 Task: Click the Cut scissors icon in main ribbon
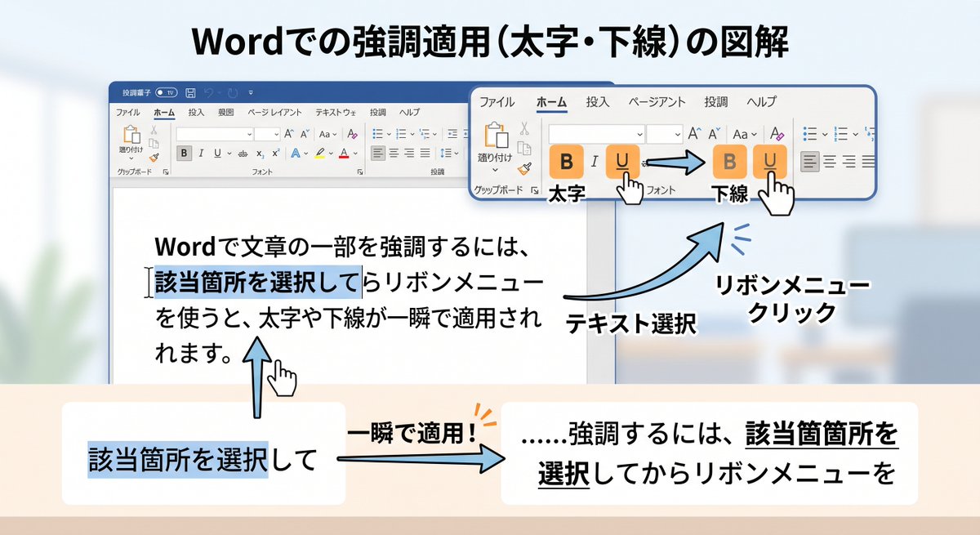(x=154, y=129)
